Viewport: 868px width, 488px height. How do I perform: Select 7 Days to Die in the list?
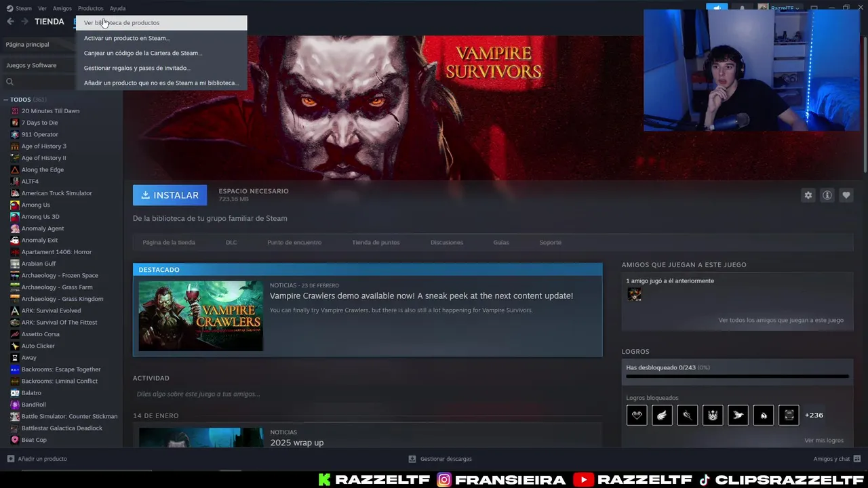coord(39,123)
